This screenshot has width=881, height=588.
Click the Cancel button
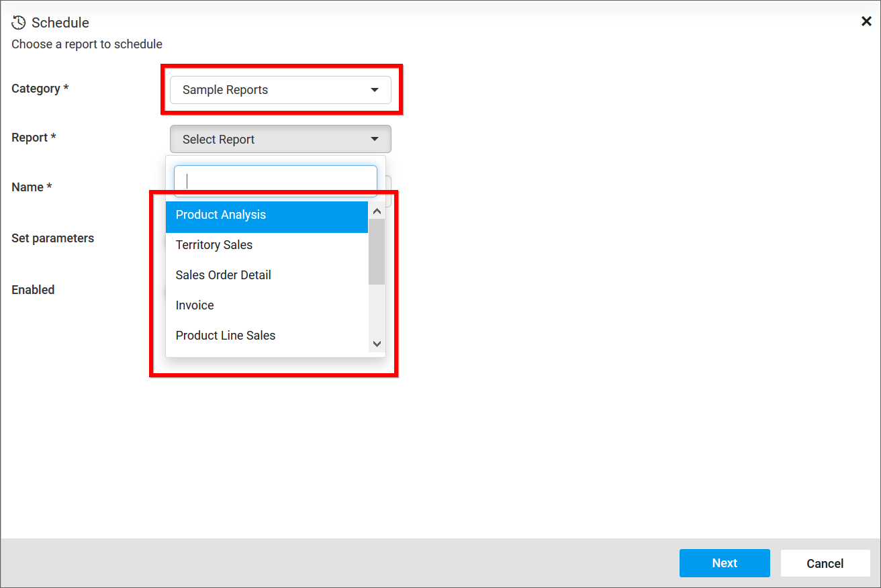pyautogui.click(x=825, y=563)
